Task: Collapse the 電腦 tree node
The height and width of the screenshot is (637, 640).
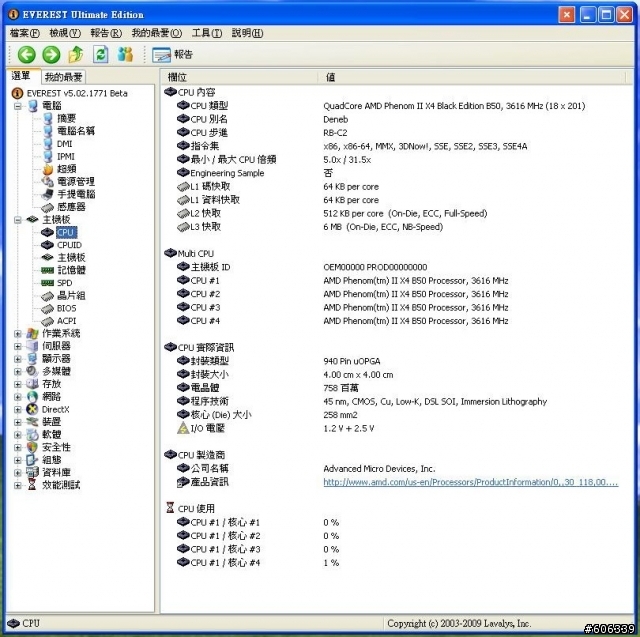Action: (x=18, y=106)
